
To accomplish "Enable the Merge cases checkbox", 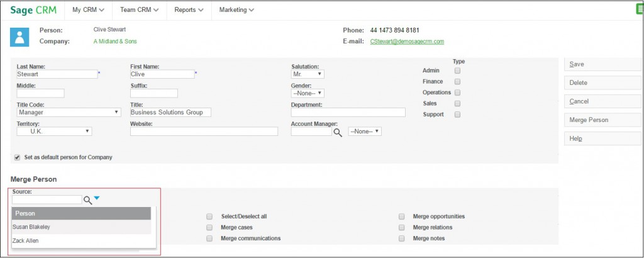I will [209, 227].
